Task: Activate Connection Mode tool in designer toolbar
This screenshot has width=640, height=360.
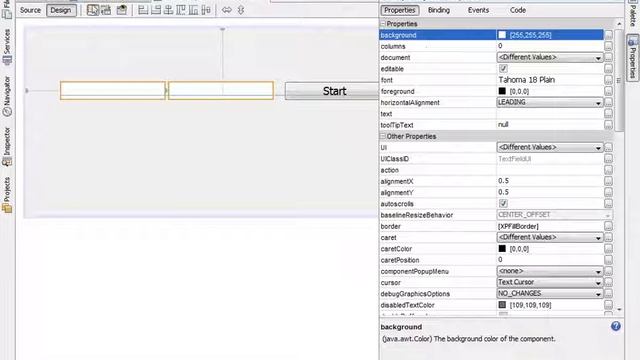Action: [x=106, y=10]
